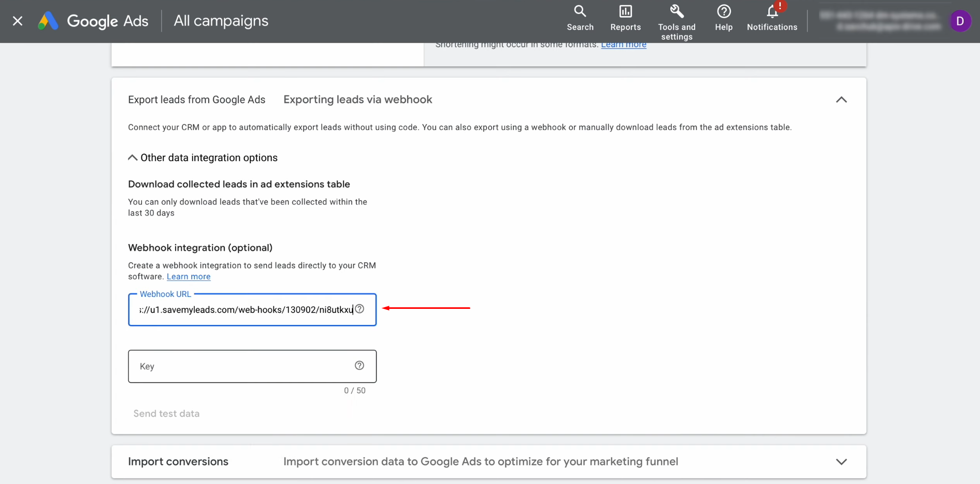Viewport: 980px width, 484px height.
Task: Click help icon inside Webhook URL field
Action: pyautogui.click(x=359, y=309)
